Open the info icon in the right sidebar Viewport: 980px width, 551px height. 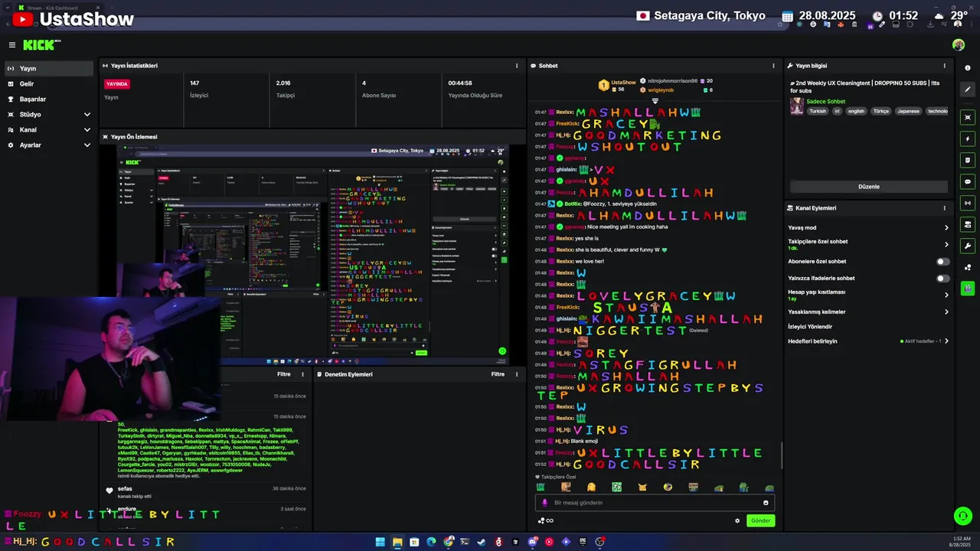pyautogui.click(x=968, y=68)
